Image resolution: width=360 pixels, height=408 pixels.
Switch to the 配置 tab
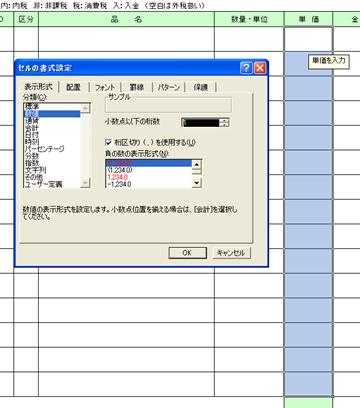click(x=73, y=87)
